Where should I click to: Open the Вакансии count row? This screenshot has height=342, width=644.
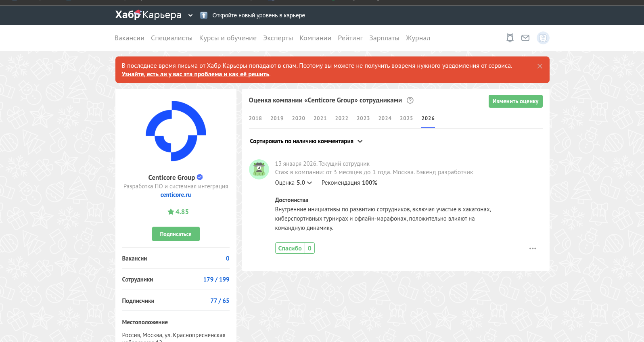(x=176, y=259)
